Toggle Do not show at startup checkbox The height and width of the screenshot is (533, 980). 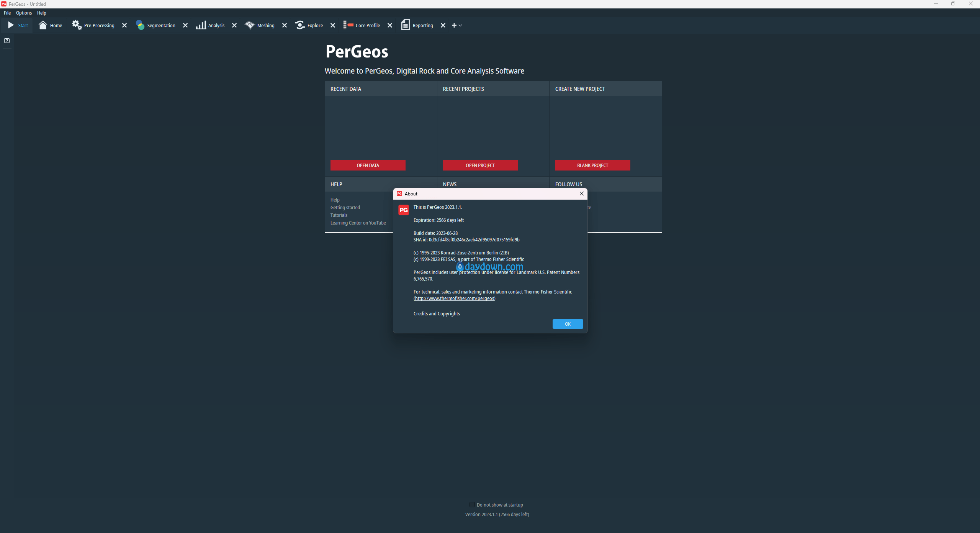[472, 505]
